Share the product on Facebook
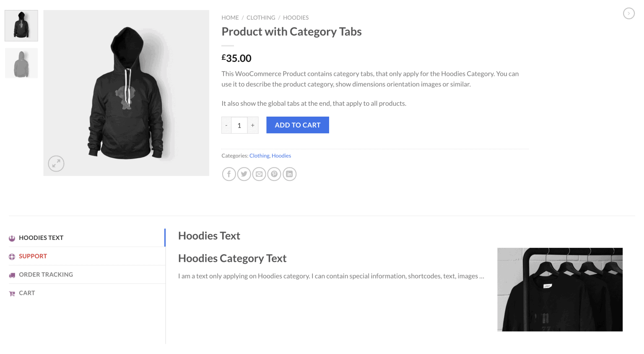This screenshot has height=354, width=644. click(229, 174)
